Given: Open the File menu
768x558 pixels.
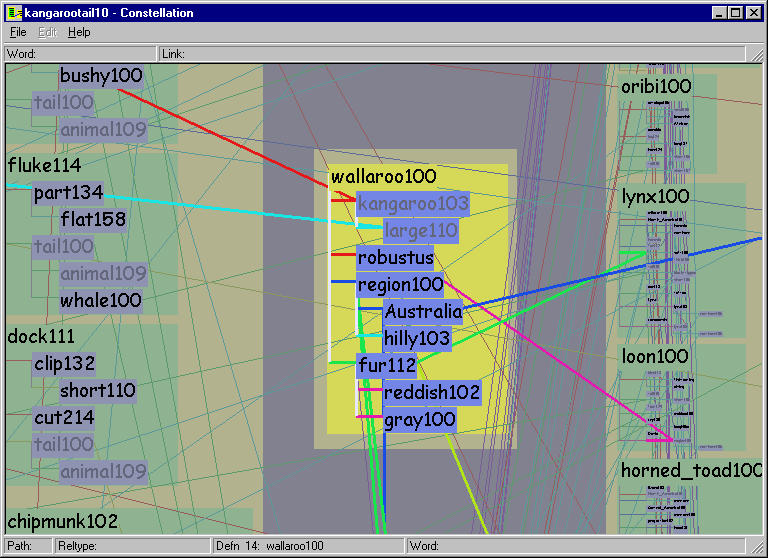Looking at the screenshot, I should pyautogui.click(x=18, y=32).
